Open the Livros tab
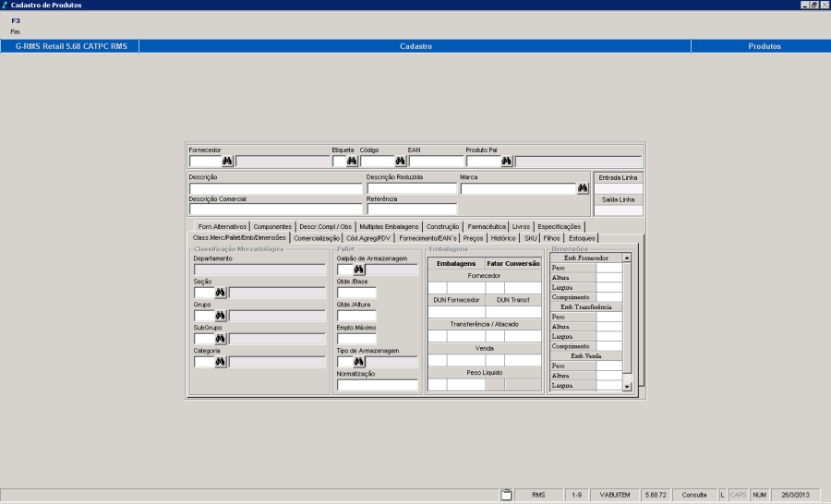 pos(521,227)
